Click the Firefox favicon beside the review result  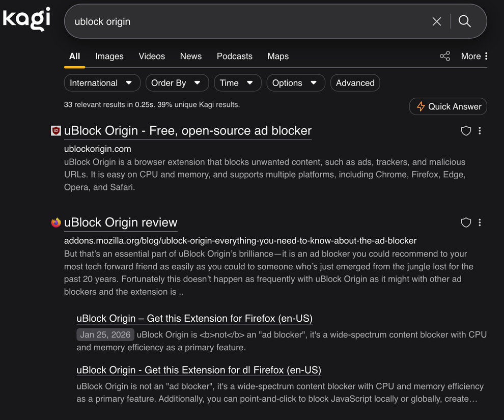pyautogui.click(x=56, y=222)
